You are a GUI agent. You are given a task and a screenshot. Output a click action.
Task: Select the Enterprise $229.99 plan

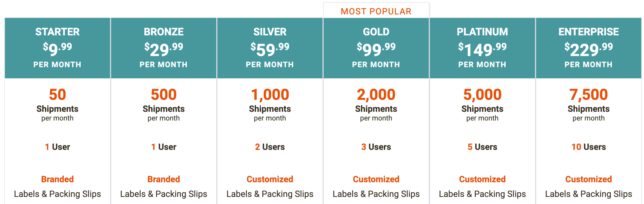tap(589, 48)
